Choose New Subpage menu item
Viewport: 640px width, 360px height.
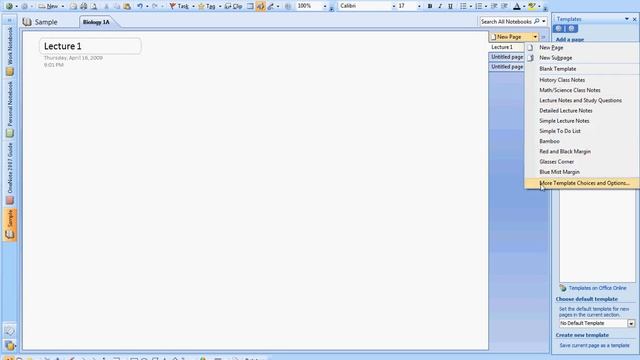point(582,58)
